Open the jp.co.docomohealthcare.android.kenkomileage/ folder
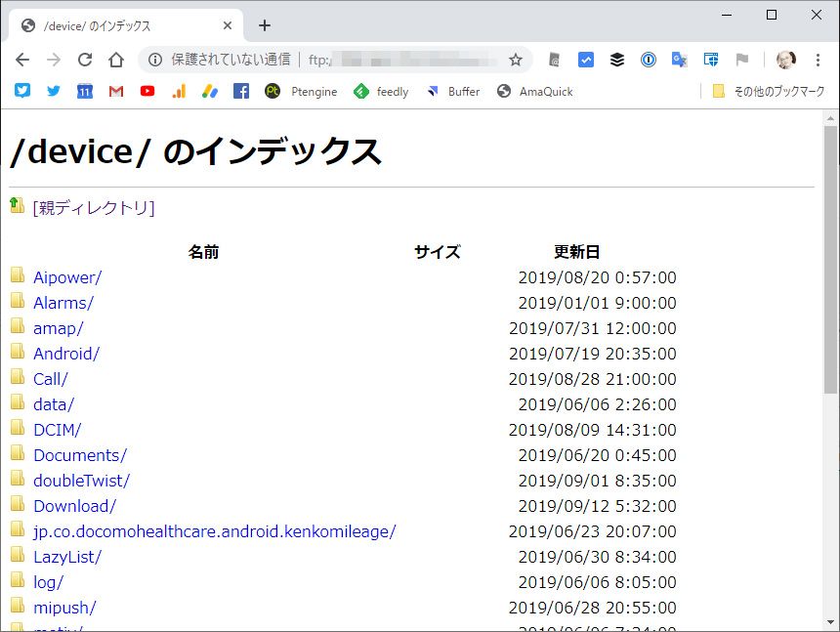 [214, 531]
